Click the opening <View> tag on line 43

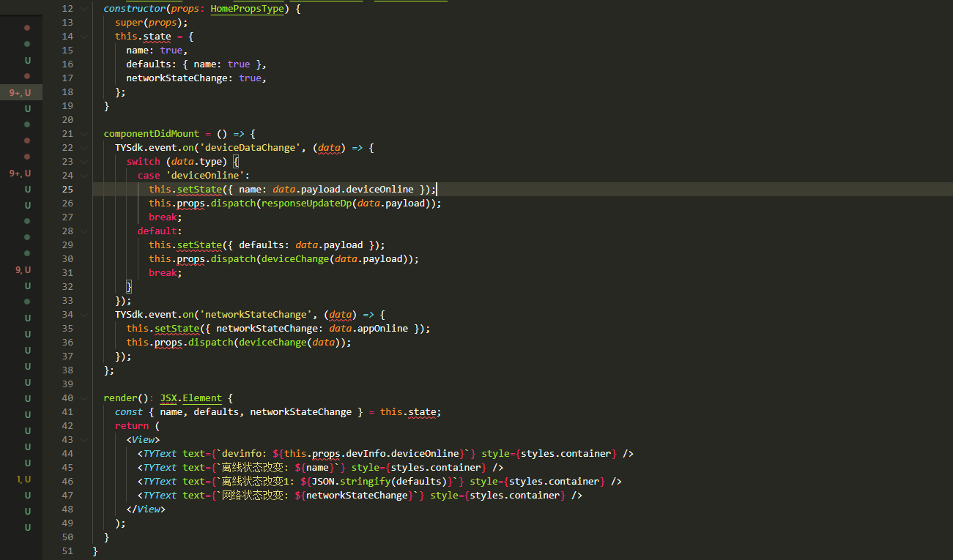point(143,440)
